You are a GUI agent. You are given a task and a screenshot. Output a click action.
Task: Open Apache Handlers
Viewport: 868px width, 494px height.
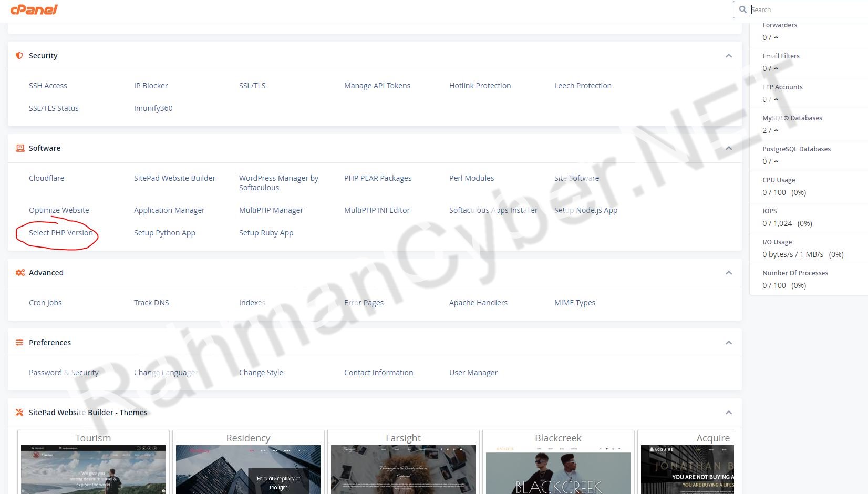(x=478, y=303)
